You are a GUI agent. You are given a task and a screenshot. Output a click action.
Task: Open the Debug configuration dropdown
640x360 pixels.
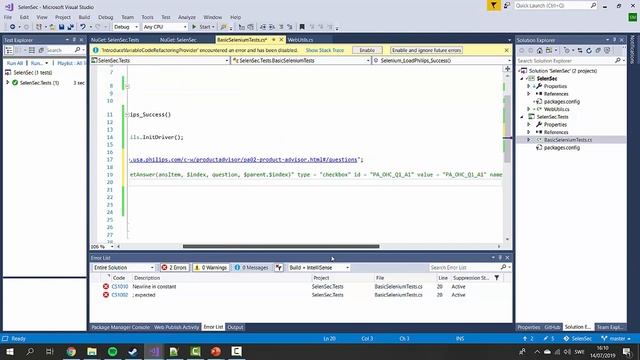pyautogui.click(x=126, y=27)
